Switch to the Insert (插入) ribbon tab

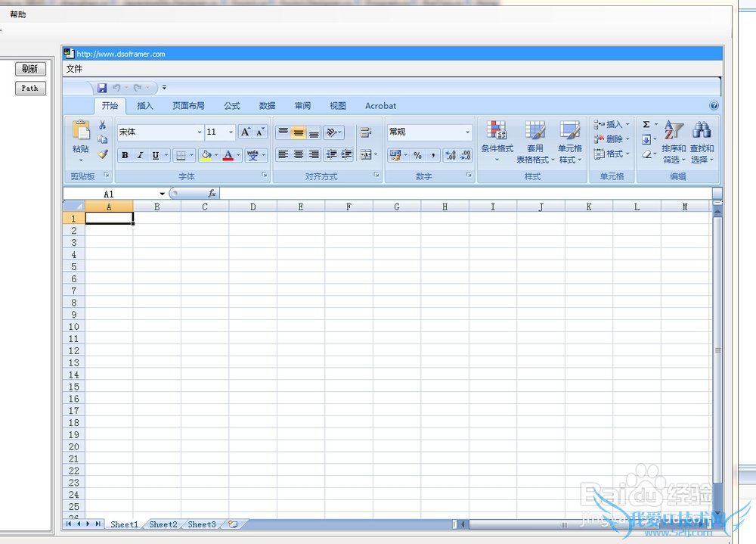pyautogui.click(x=145, y=106)
